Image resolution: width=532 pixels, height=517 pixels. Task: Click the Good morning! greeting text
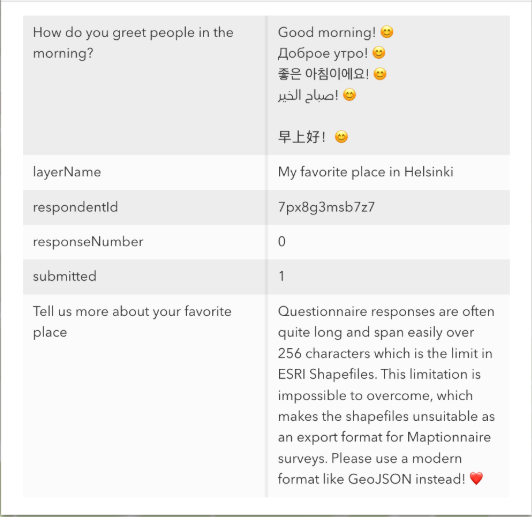coord(327,32)
